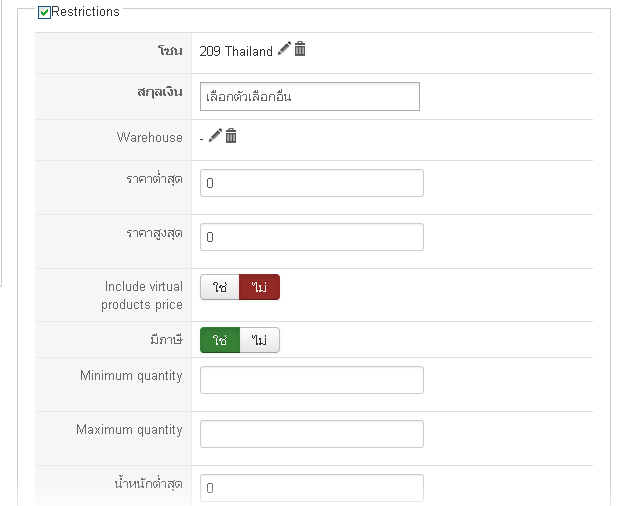632x506 pixels.
Task: Click the น้ำหนักต่ำสุด minimum weight field
Action: click(x=311, y=488)
